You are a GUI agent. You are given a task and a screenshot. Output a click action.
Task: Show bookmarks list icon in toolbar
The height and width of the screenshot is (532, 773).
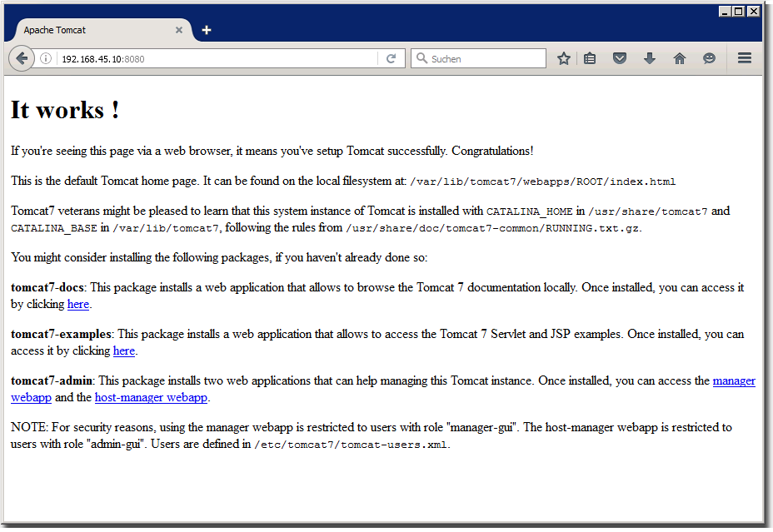[x=590, y=58]
